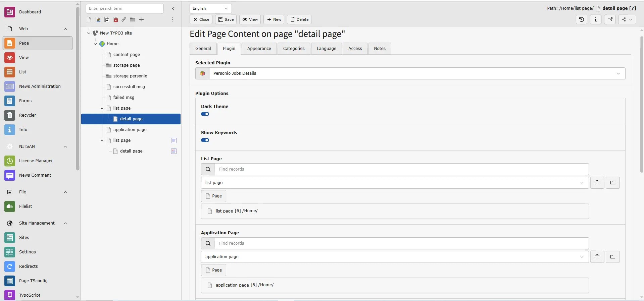Collapse the NITSAN module group
Viewport: 644px width, 301px height.
pyautogui.click(x=65, y=146)
